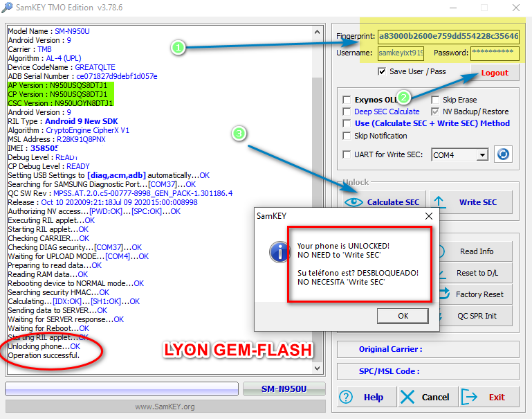Click the Original Carrier field
The image size is (532, 419).
click(x=428, y=349)
